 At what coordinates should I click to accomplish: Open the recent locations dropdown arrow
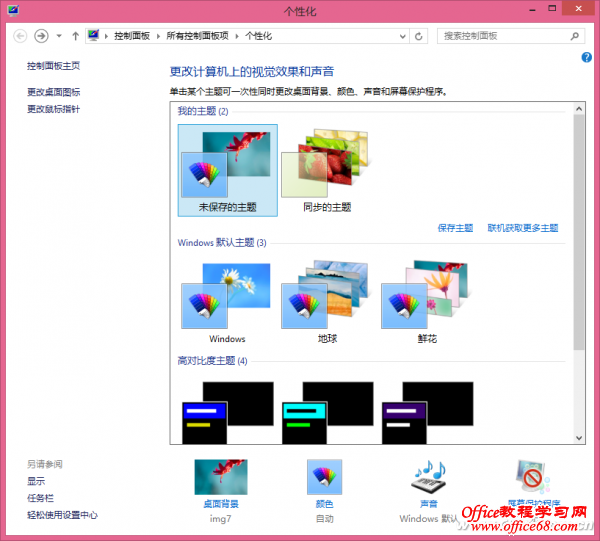(x=59, y=35)
